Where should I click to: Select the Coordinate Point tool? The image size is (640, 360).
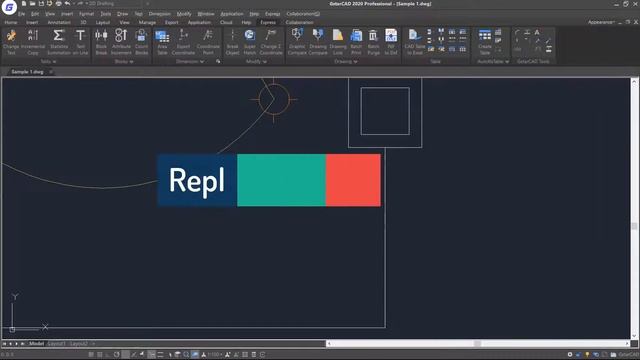tap(208, 42)
